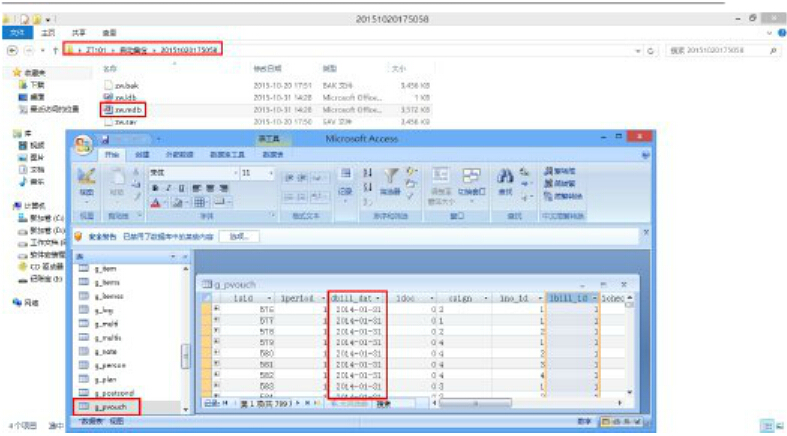
Task: Click the Sort Descending icon in Access
Action: (x=367, y=187)
